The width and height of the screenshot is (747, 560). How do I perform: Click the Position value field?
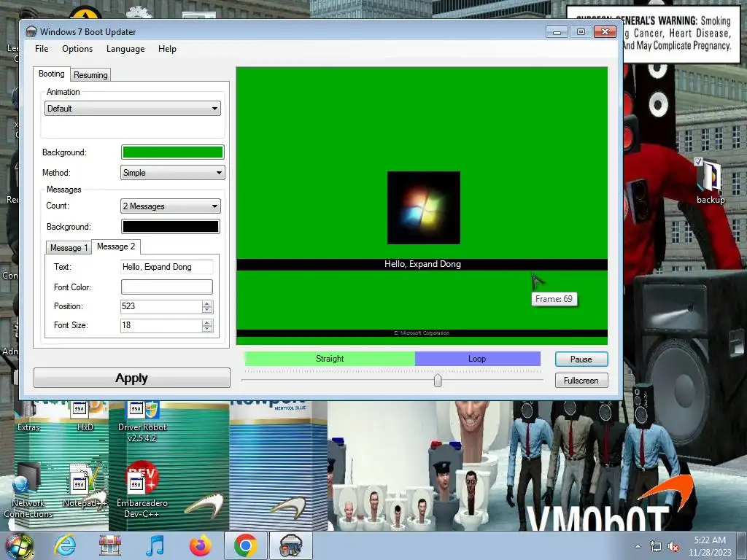(161, 306)
